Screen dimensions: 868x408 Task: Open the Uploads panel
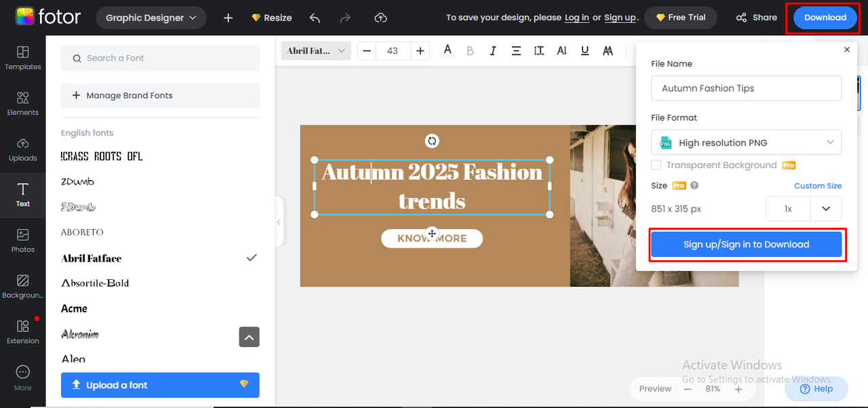tap(23, 149)
